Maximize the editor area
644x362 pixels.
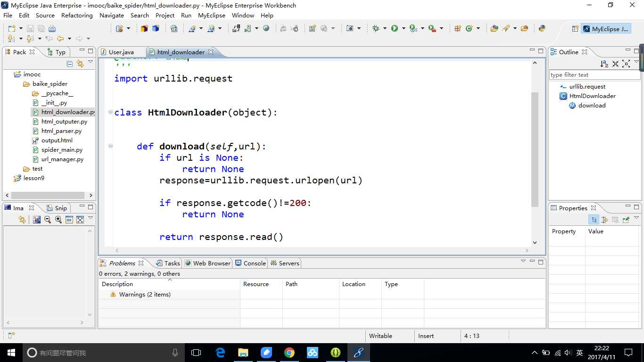541,50
